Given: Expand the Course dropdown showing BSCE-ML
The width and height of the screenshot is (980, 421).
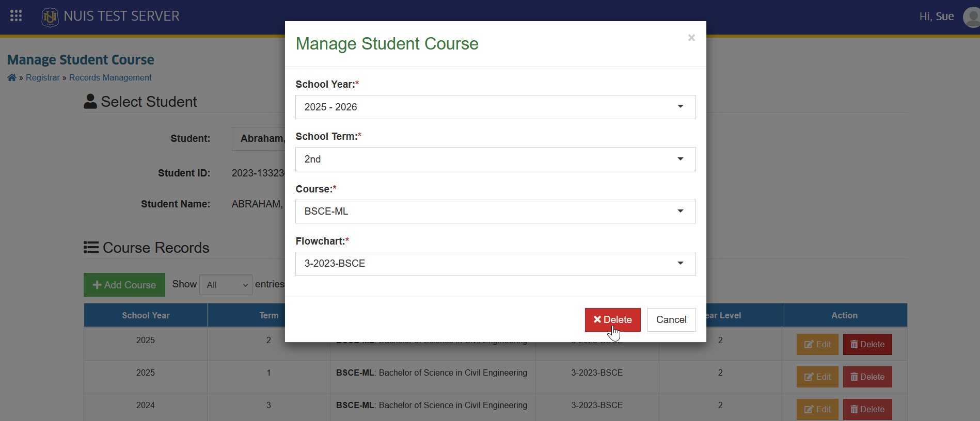Looking at the screenshot, I should pyautogui.click(x=495, y=212).
